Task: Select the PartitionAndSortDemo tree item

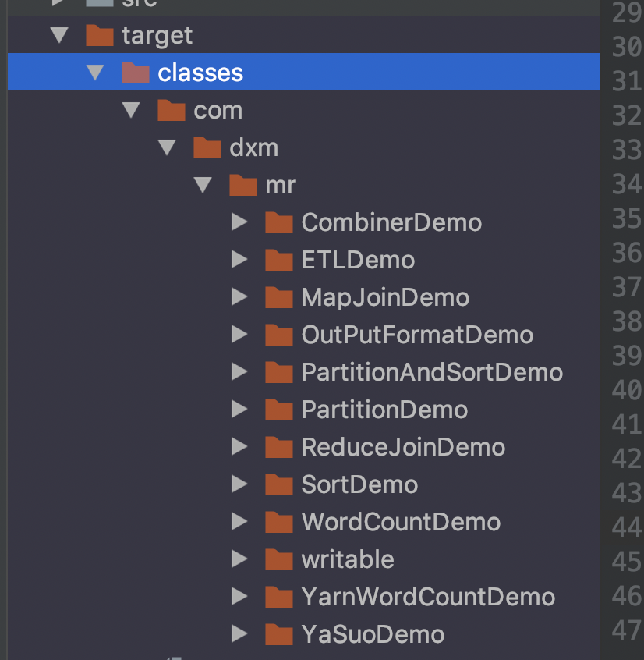Action: point(432,373)
